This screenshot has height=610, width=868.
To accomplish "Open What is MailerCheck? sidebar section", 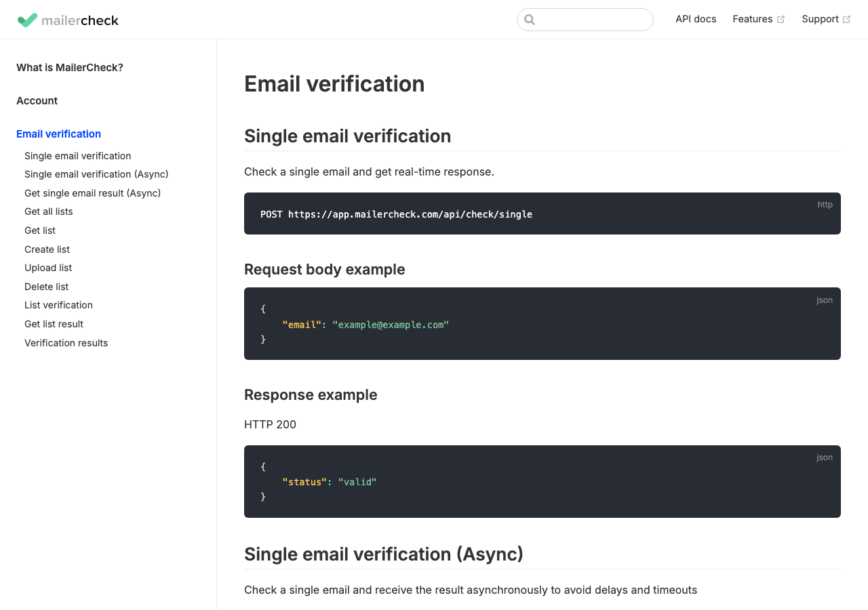I will click(70, 68).
